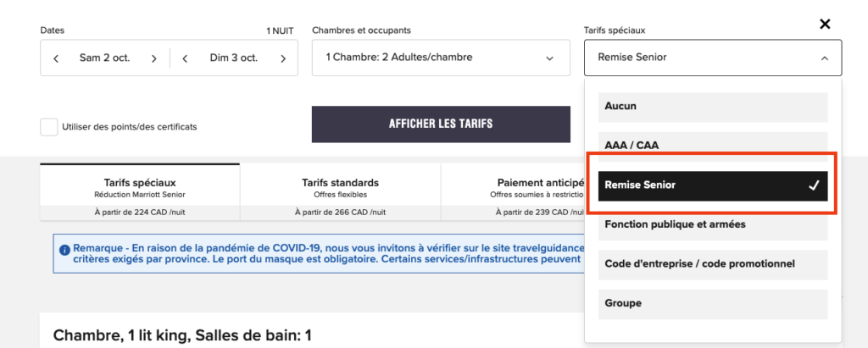Click next day arrow for check-out date

[283, 58]
